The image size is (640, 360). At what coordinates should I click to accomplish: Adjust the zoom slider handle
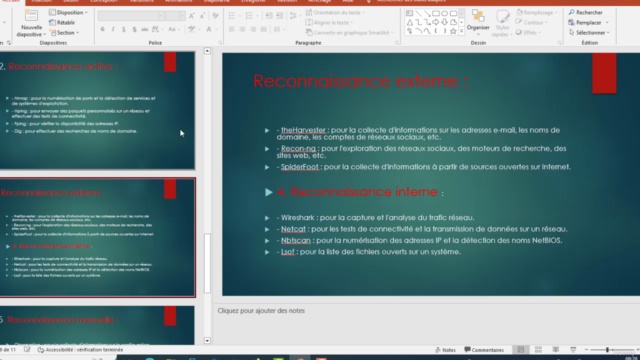tap(607, 350)
